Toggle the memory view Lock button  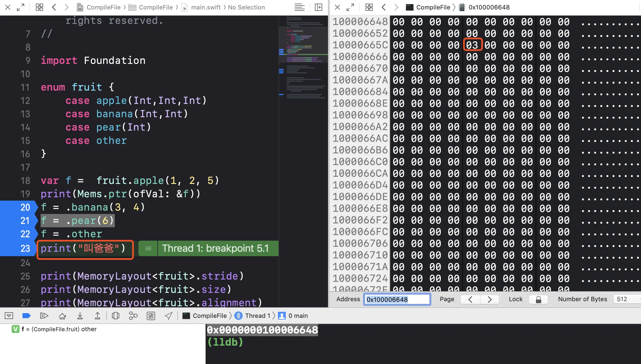[x=538, y=299]
